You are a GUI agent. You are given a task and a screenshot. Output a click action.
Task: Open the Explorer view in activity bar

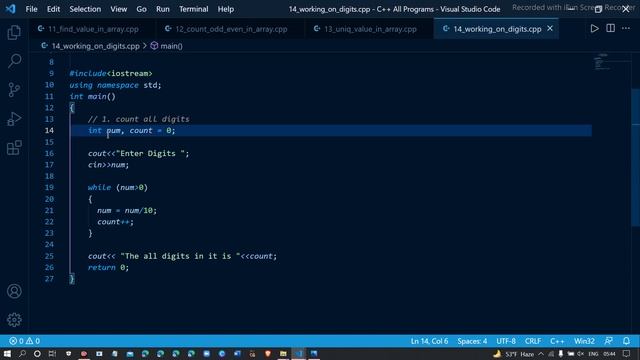(14, 32)
